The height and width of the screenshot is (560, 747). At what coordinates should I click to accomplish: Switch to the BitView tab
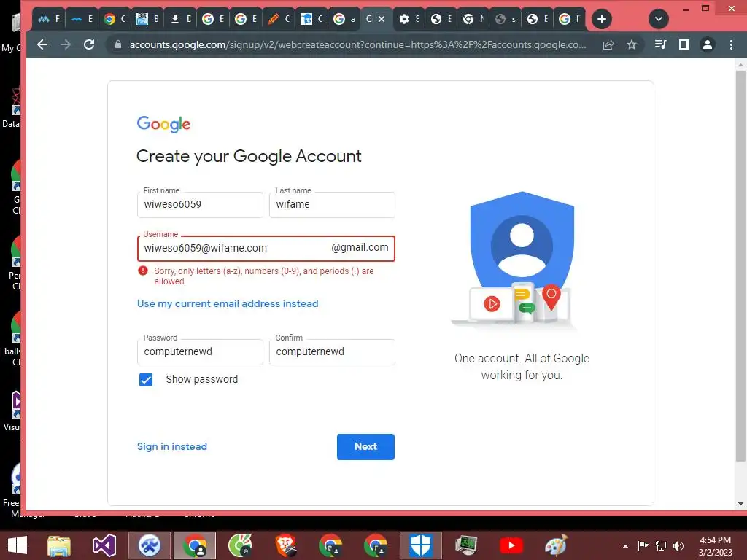coord(147,19)
